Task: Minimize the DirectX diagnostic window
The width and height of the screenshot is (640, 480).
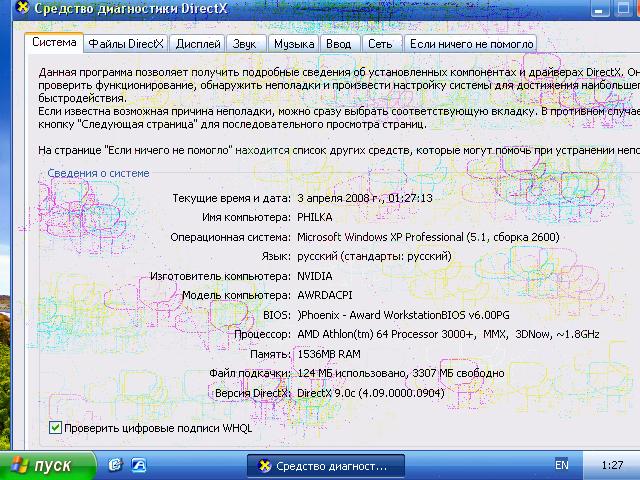Action: tap(599, 9)
